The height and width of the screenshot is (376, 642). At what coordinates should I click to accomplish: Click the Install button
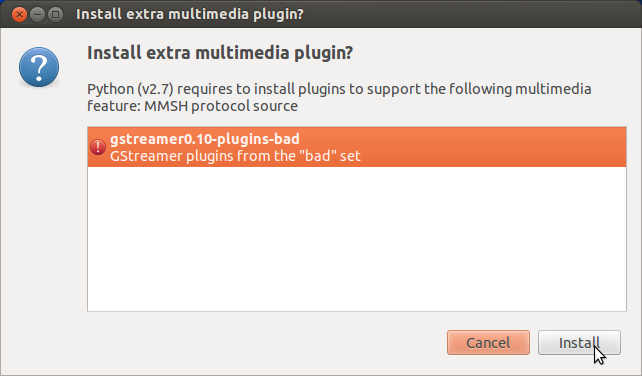pos(579,342)
